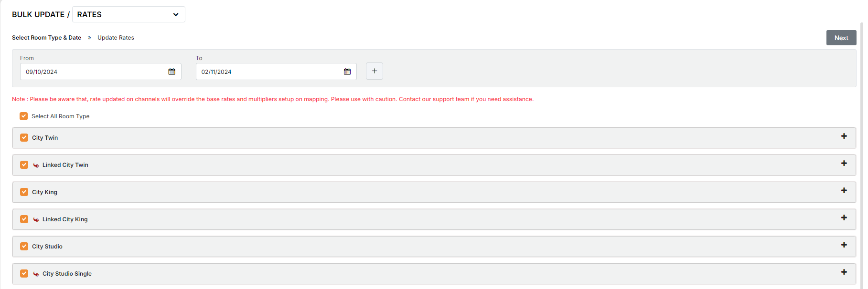Toggle the City King checkbox

tap(24, 192)
